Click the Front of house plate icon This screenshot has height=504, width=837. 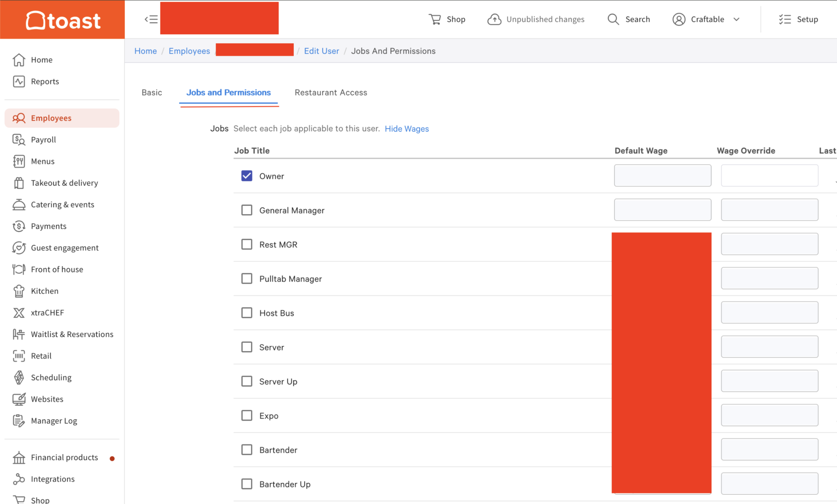click(x=19, y=269)
